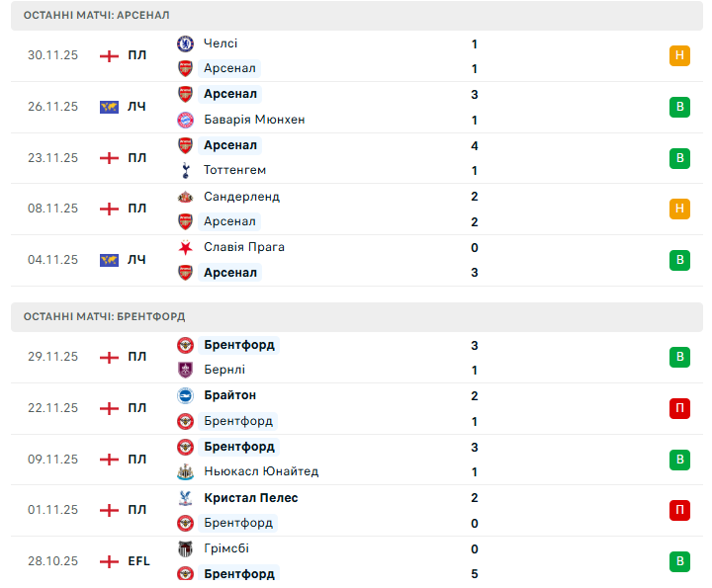This screenshot has width=712, height=588.
Task: Click the Crystal Palace crest icon
Action: point(185,498)
